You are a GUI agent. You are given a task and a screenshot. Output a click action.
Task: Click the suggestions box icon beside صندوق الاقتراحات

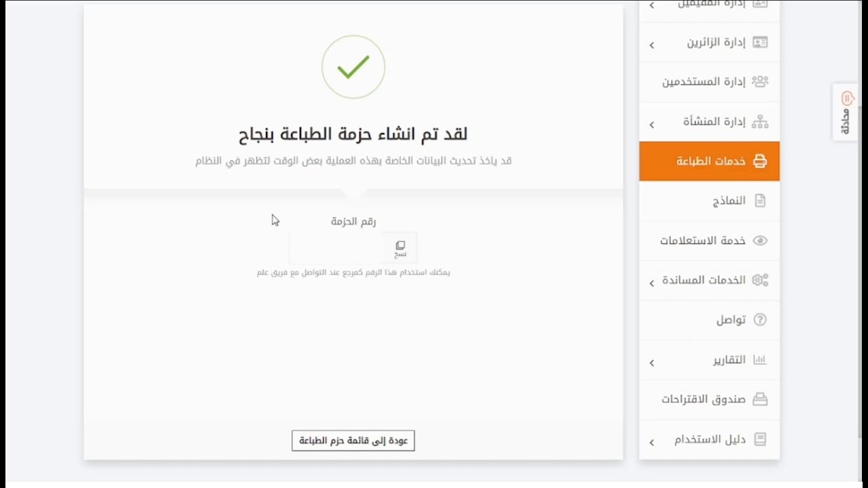pos(760,399)
